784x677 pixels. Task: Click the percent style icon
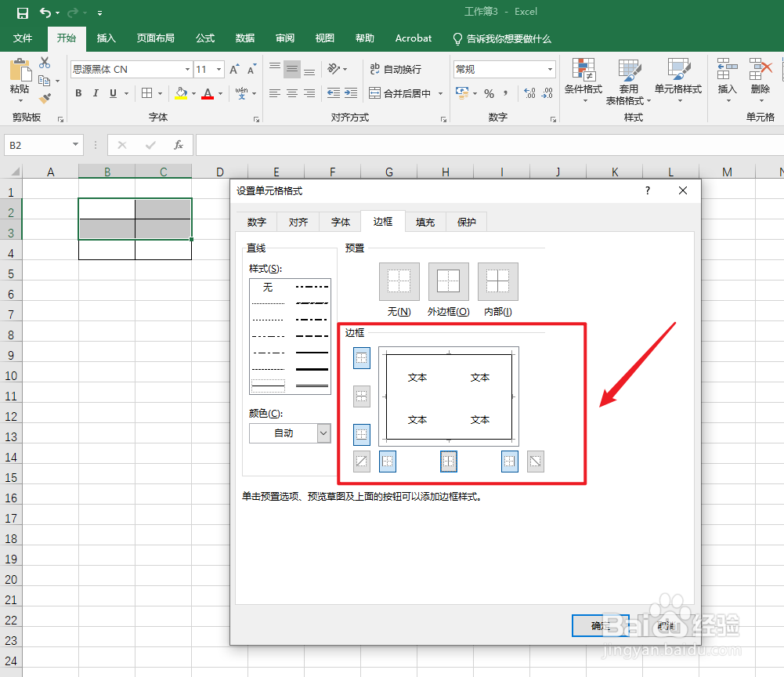tap(489, 93)
